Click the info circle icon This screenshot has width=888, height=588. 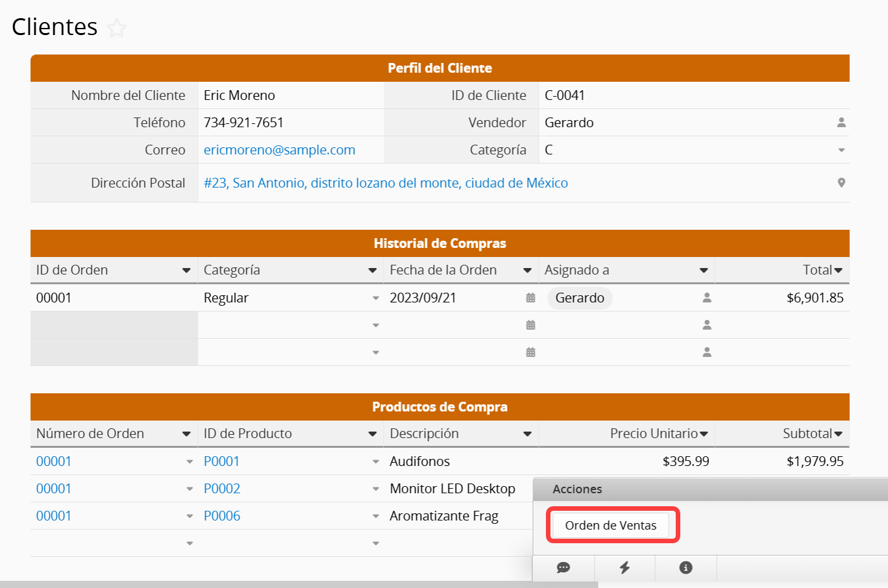pyautogui.click(x=685, y=568)
